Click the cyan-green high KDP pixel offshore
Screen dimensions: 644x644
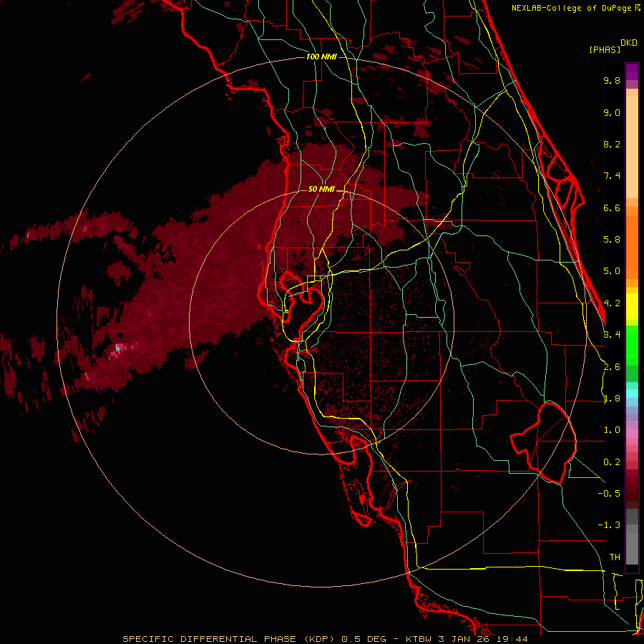pos(117,349)
